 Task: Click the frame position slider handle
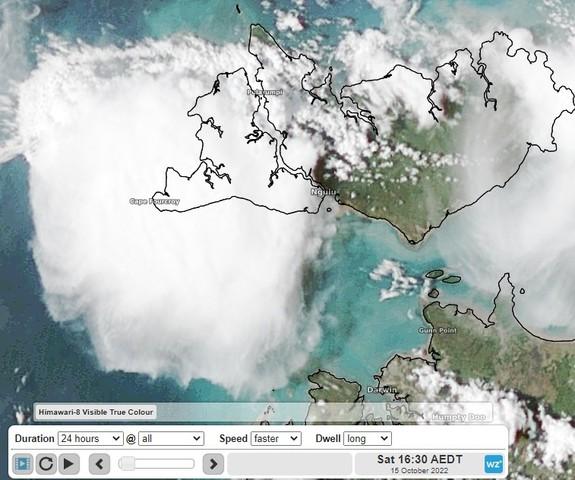point(127,464)
